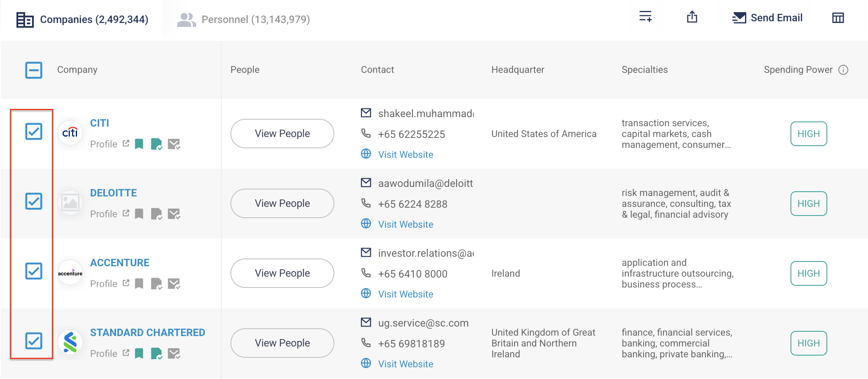Switch to the Companies tab
Viewport: 868px width, 379px height.
[x=82, y=20]
